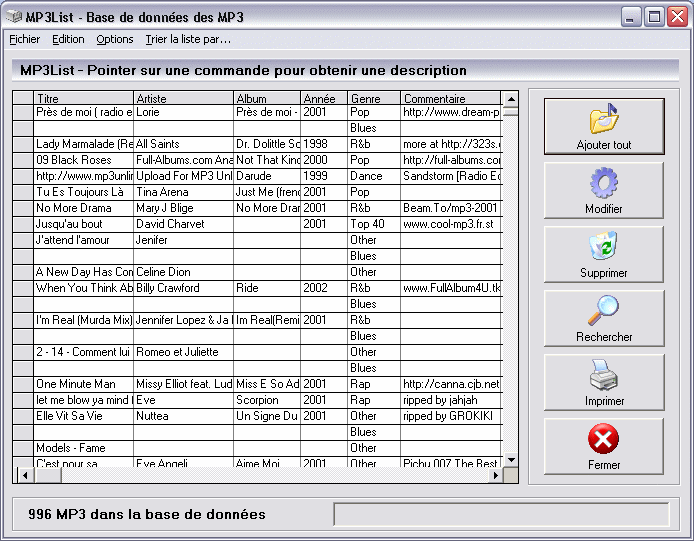Viewport: 694px width, 541px height.
Task: Select the 'One Minute Man' title cell
Action: tap(83, 384)
